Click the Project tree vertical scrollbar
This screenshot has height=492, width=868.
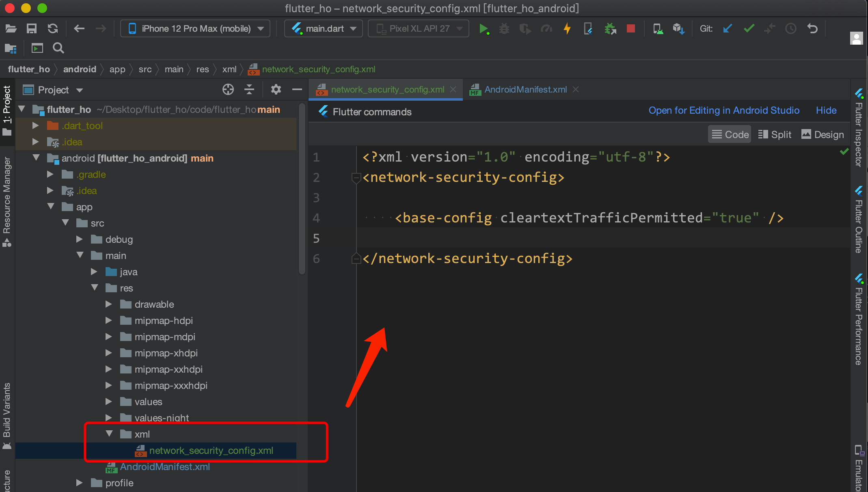(x=302, y=189)
